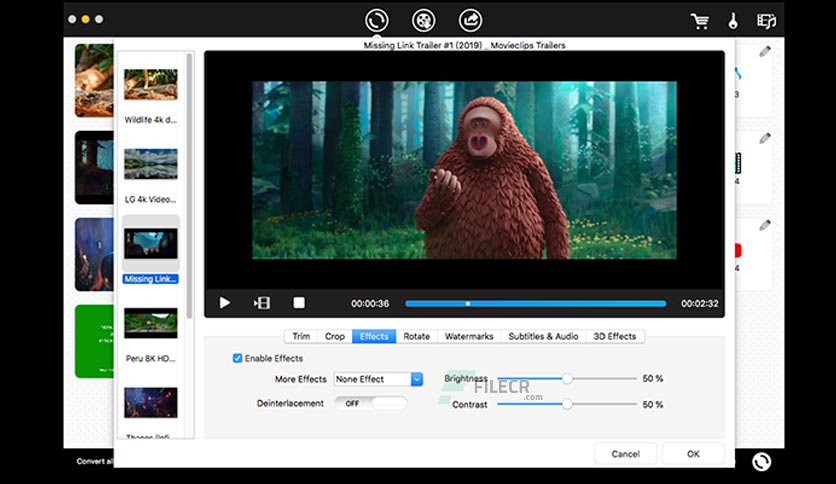Play the video preview
836x484 pixels.
[x=224, y=303]
